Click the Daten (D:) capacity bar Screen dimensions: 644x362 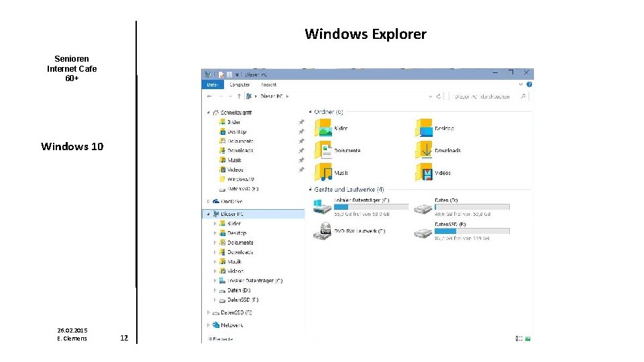tap(472, 207)
